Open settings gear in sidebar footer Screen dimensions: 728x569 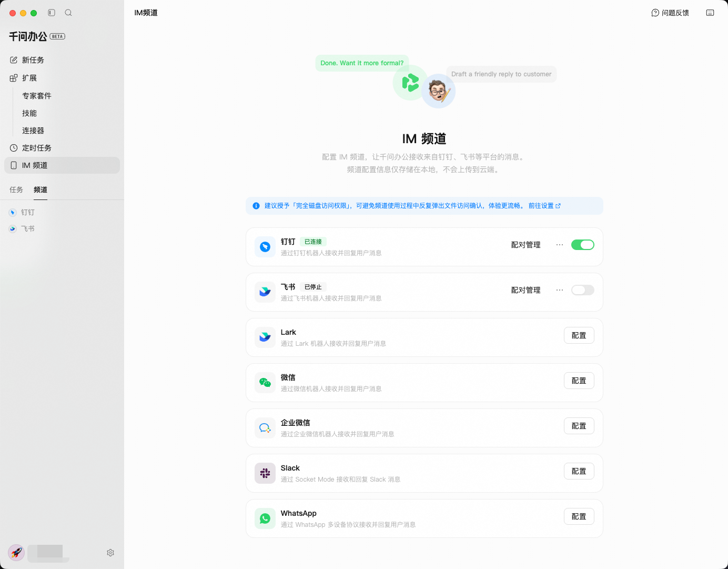tap(110, 553)
